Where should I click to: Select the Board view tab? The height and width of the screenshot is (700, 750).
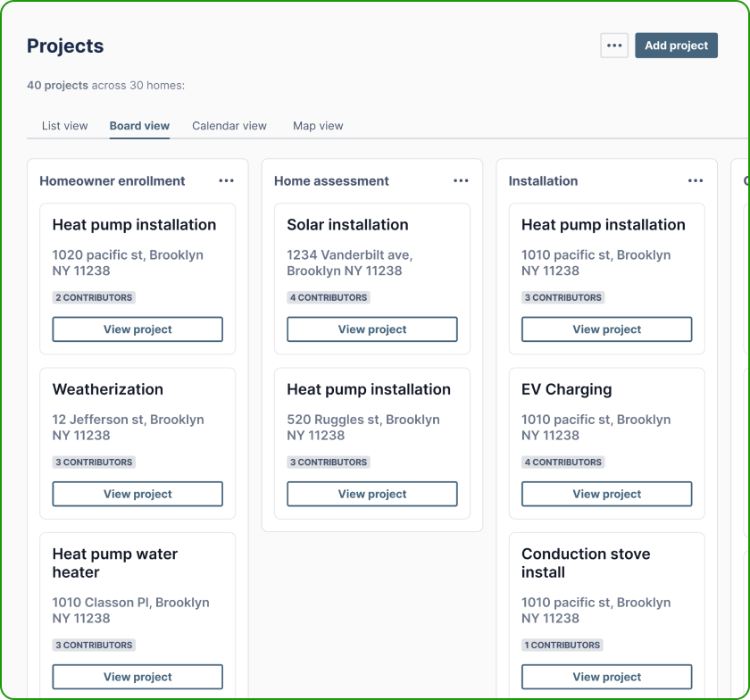[139, 126]
